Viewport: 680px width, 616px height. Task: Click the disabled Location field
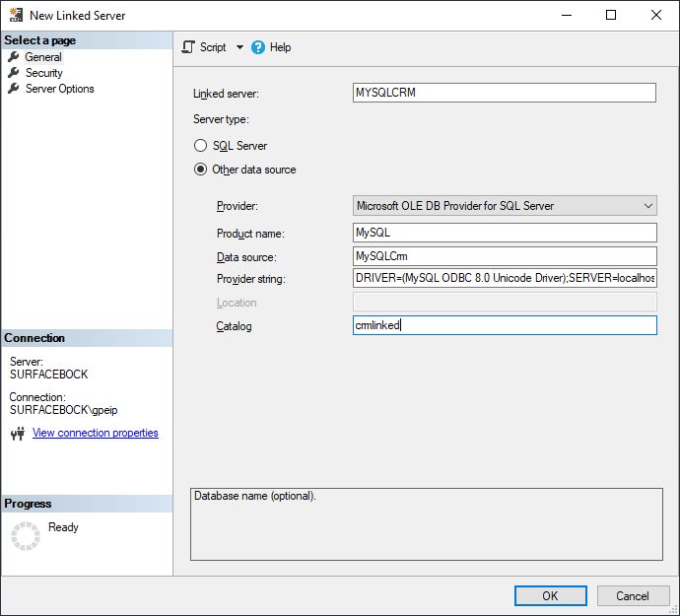point(505,302)
